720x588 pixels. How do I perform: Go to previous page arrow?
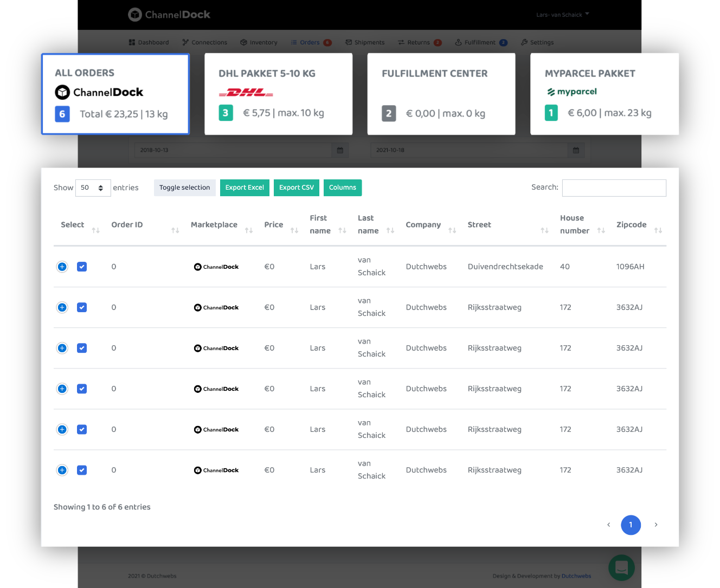(608, 525)
